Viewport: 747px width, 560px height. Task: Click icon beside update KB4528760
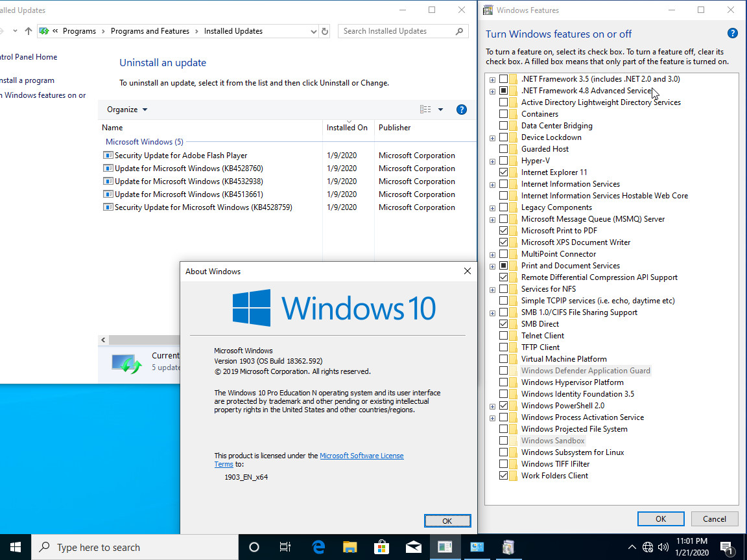click(108, 168)
